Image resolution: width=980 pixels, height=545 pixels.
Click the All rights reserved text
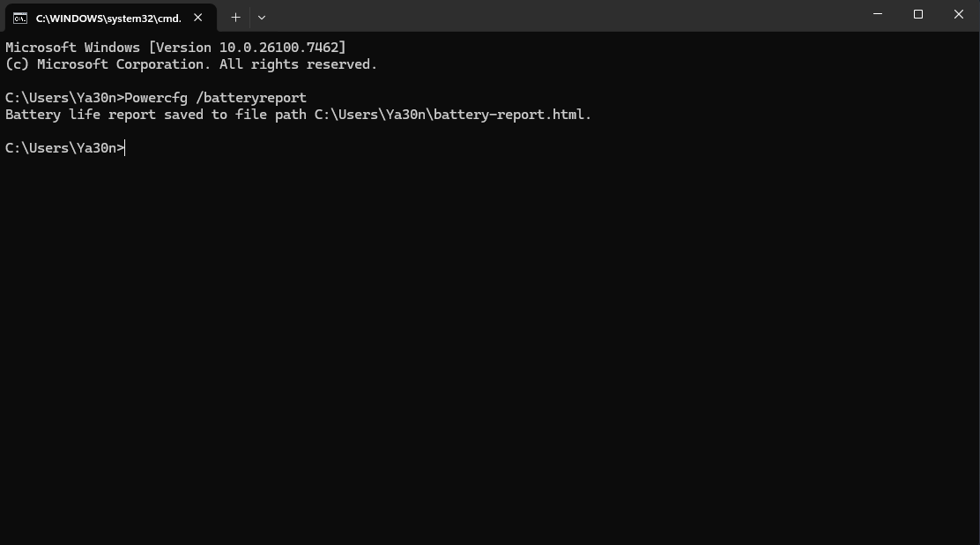(298, 64)
